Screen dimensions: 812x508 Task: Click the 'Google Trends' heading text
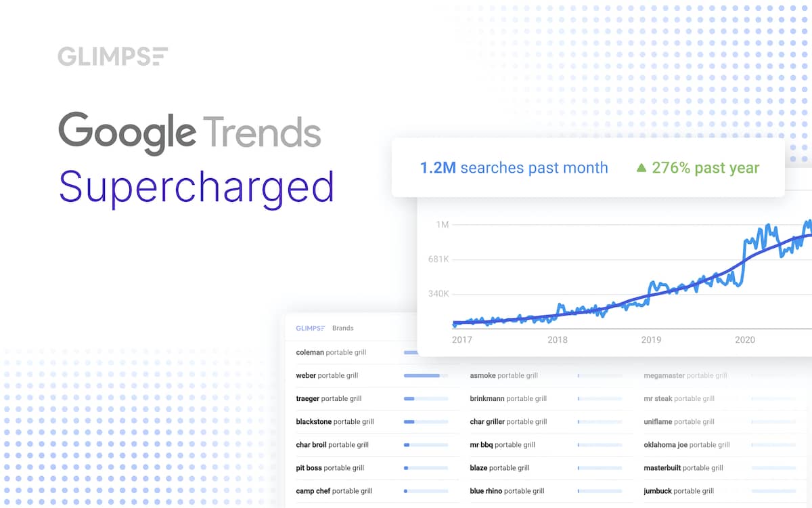189,132
